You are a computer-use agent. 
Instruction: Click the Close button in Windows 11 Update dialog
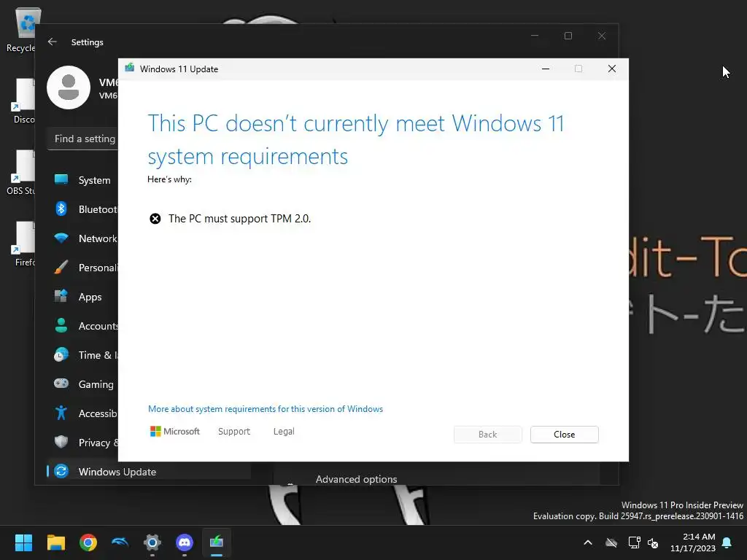[564, 435]
